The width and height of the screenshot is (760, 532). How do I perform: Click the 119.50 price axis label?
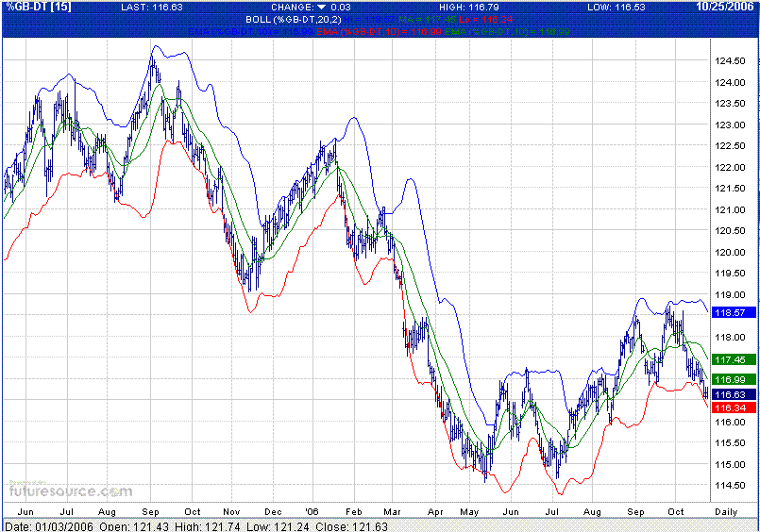point(731,273)
